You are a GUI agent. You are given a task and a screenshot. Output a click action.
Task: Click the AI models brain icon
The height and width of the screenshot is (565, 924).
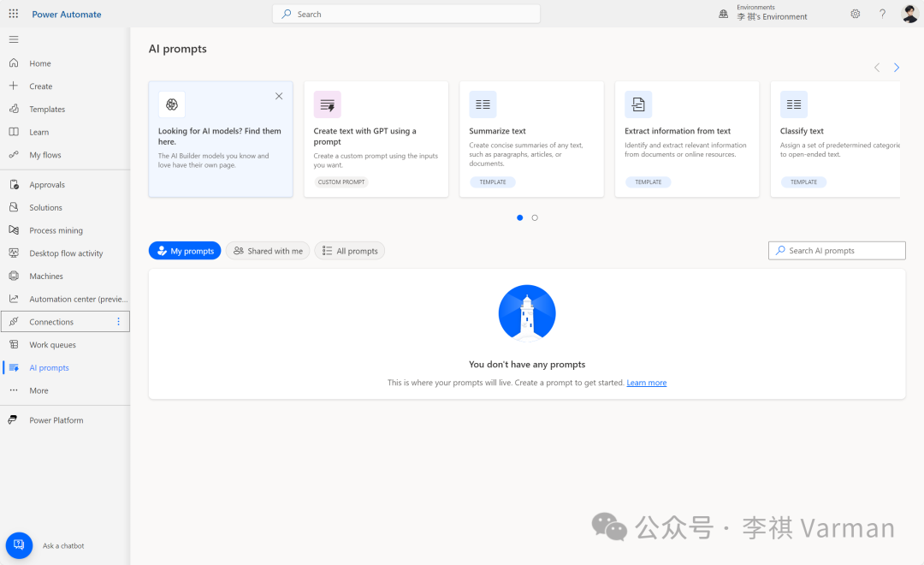[x=171, y=104]
